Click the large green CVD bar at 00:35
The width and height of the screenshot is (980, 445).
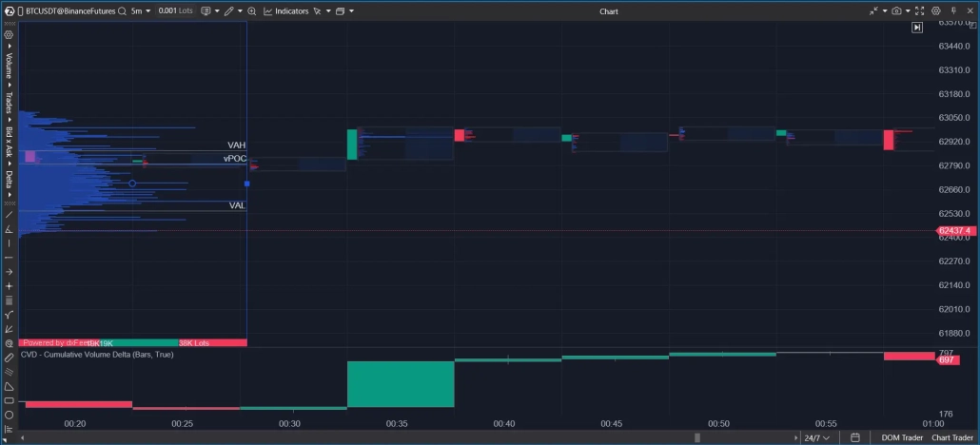401,384
